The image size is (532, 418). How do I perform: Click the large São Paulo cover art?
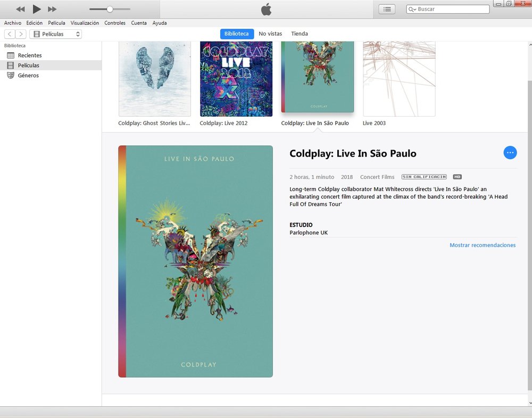(x=195, y=261)
